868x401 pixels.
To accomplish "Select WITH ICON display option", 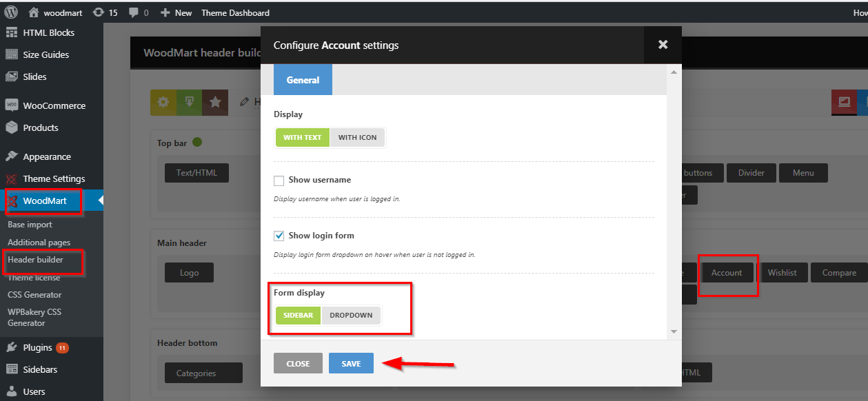I will tap(357, 137).
